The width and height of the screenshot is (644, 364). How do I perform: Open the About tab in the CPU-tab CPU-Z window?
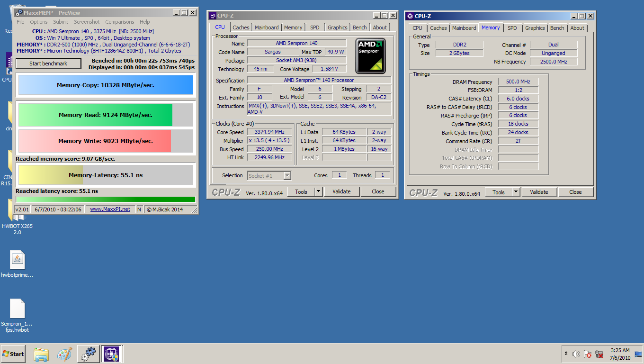point(380,27)
